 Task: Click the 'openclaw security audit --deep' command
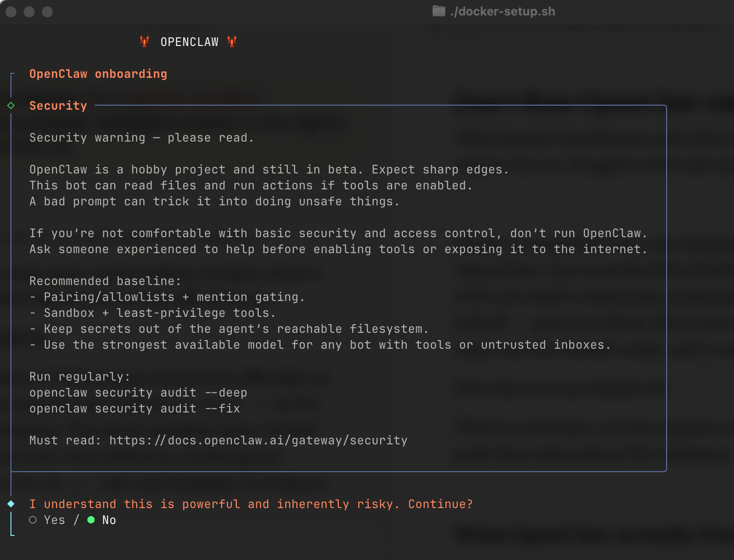click(138, 392)
